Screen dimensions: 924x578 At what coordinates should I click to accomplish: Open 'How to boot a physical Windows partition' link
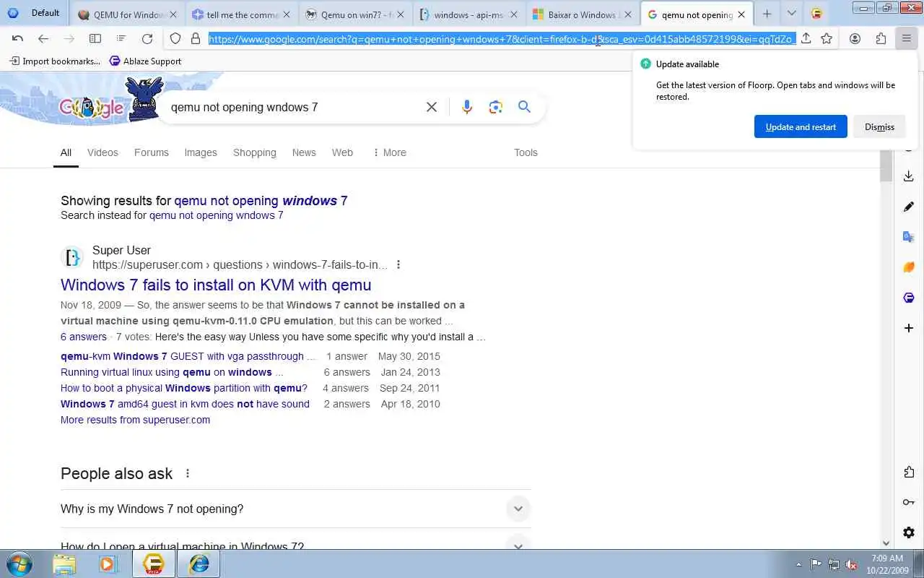(x=184, y=388)
